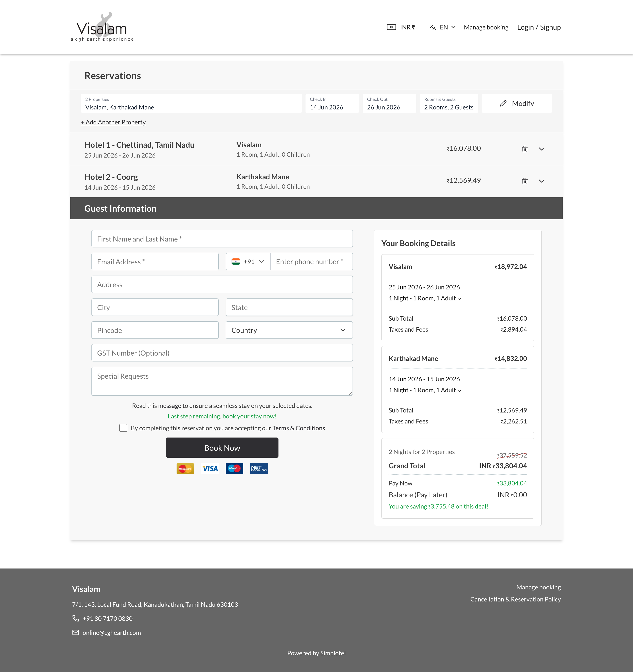Click footer Manage booking link
The image size is (633, 672).
(x=538, y=587)
